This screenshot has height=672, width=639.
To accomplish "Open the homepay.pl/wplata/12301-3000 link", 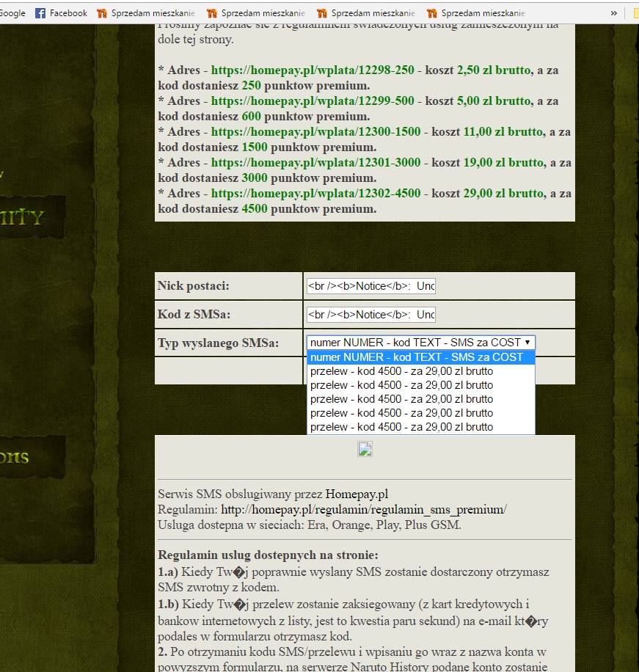I will 316,162.
